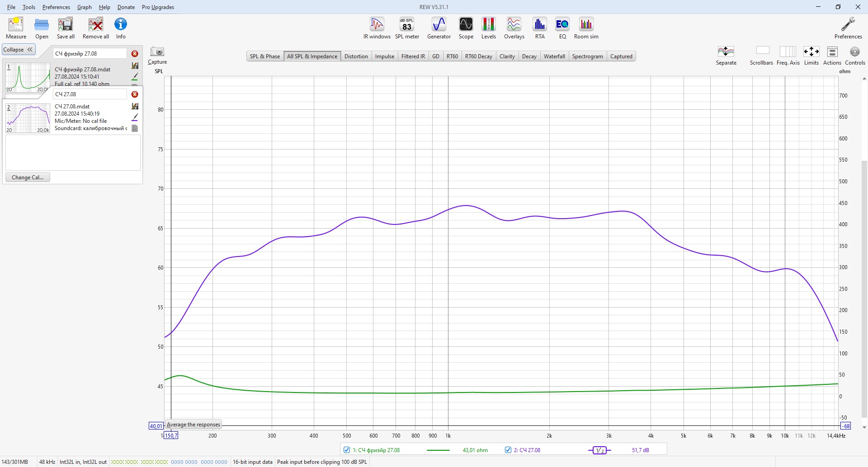Click the Measure toolbar icon

[16, 28]
